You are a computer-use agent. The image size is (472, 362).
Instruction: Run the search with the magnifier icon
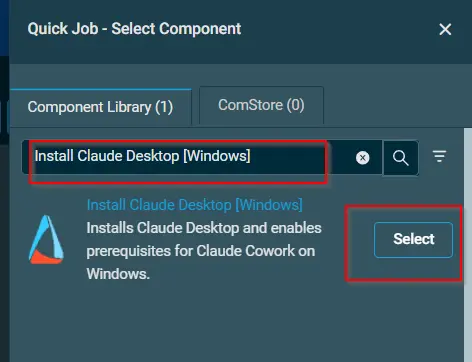point(401,157)
